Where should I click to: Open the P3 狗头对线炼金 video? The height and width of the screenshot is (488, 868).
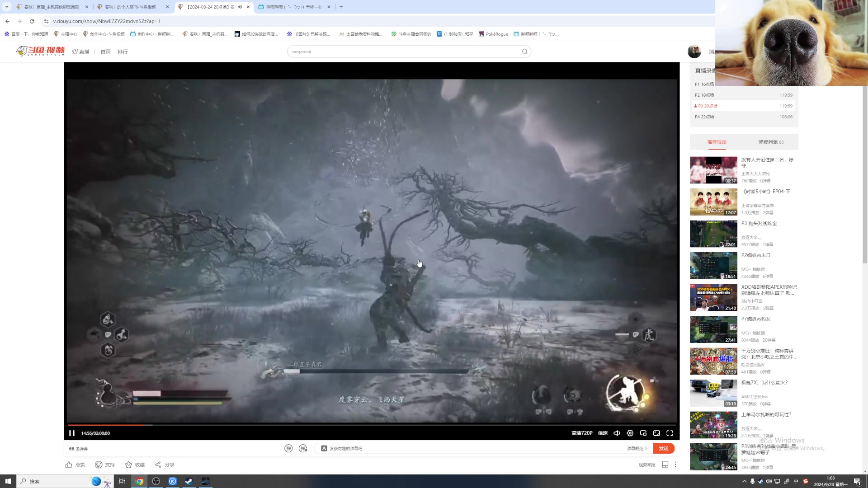click(x=744, y=234)
